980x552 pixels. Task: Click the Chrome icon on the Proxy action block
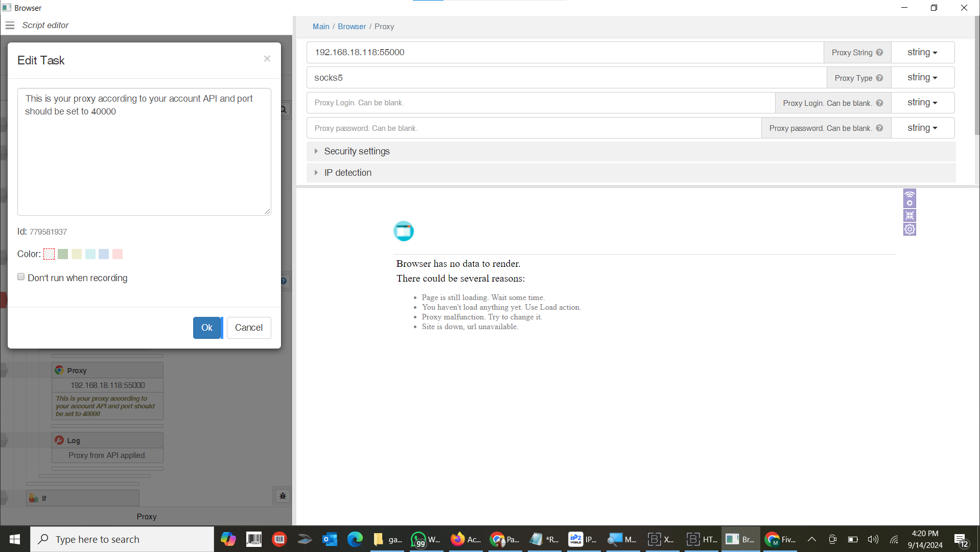(60, 370)
